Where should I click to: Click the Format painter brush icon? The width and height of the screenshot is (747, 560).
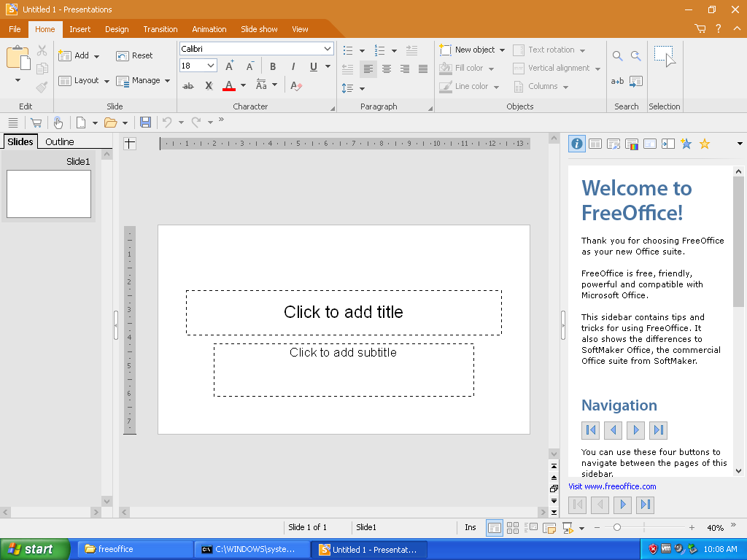click(42, 87)
